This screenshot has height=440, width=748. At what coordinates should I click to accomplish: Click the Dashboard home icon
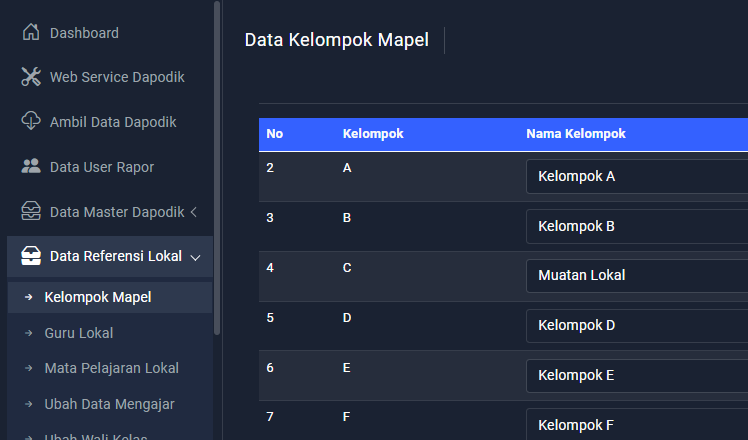pyautogui.click(x=31, y=33)
